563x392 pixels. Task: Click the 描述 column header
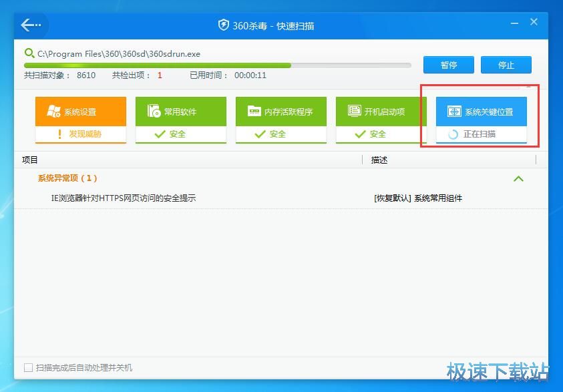coord(379,160)
